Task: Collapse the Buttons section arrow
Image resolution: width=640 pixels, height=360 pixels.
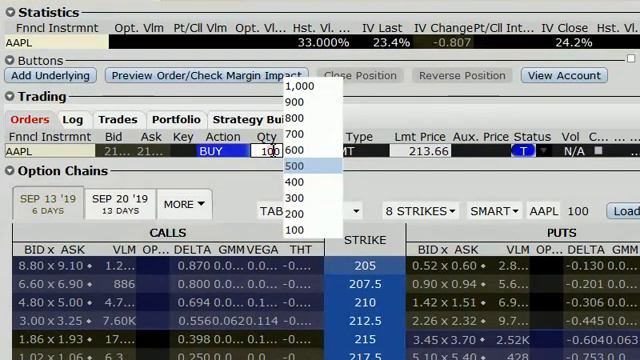Action: pos(10,60)
